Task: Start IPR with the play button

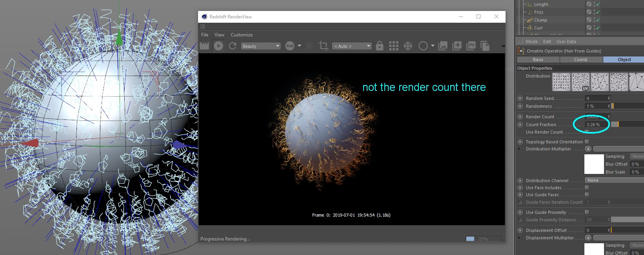Action: (218, 46)
